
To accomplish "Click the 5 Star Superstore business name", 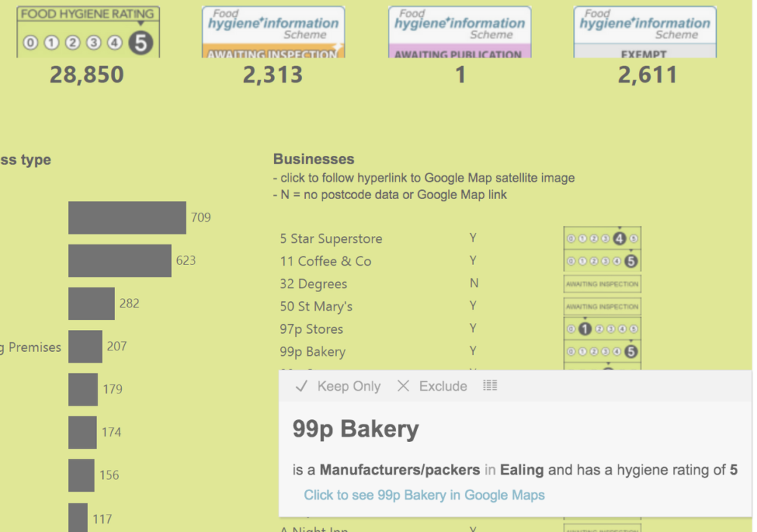I will [x=332, y=238].
